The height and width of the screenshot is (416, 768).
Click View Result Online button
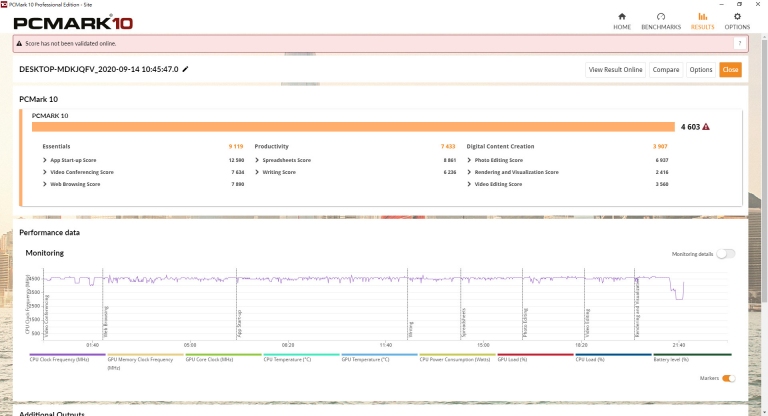[x=615, y=70]
